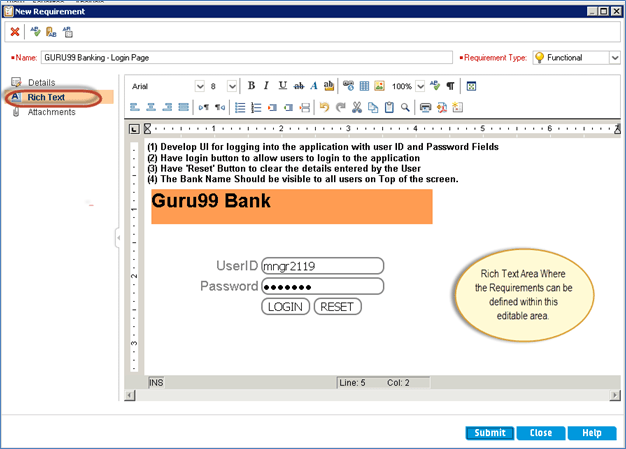Toggle show paragraph marks
Screen dimensions: 626x449
coord(450,86)
